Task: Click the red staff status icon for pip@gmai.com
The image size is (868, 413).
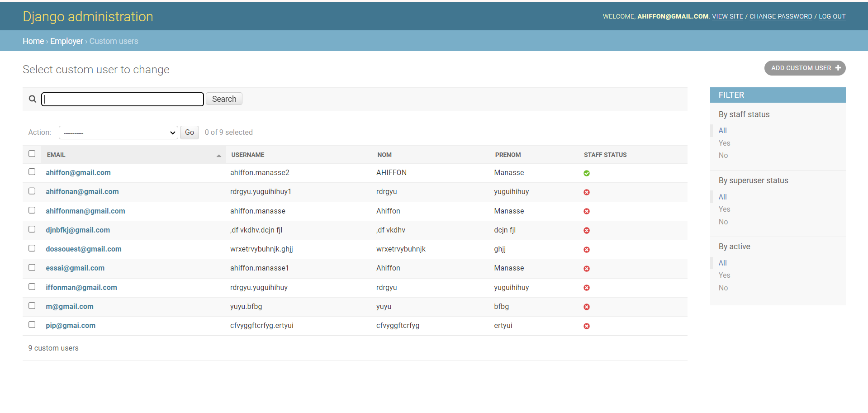Action: (x=587, y=326)
